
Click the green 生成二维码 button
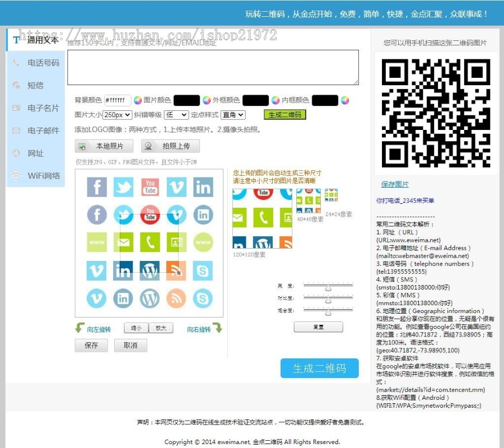tap(285, 115)
